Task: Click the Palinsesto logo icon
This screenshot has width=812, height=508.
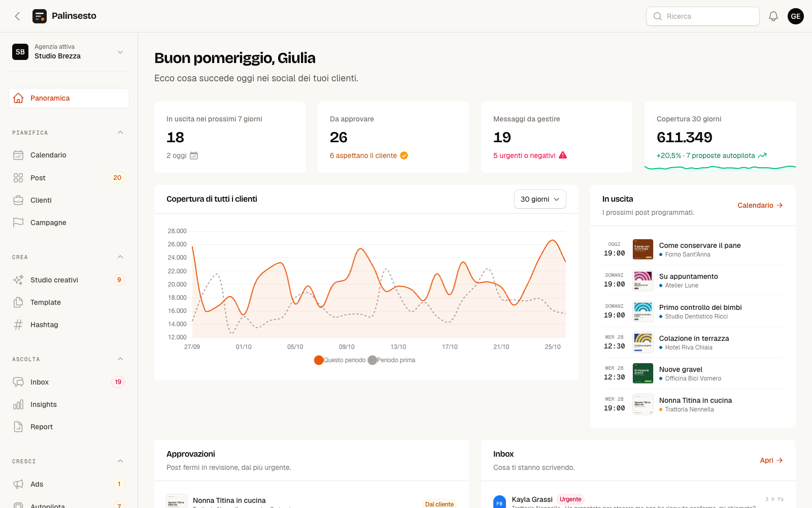Action: pyautogui.click(x=40, y=16)
